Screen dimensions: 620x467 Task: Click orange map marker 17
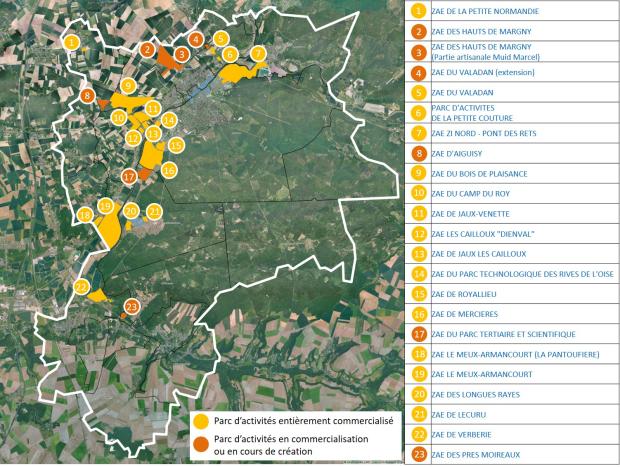[129, 176]
